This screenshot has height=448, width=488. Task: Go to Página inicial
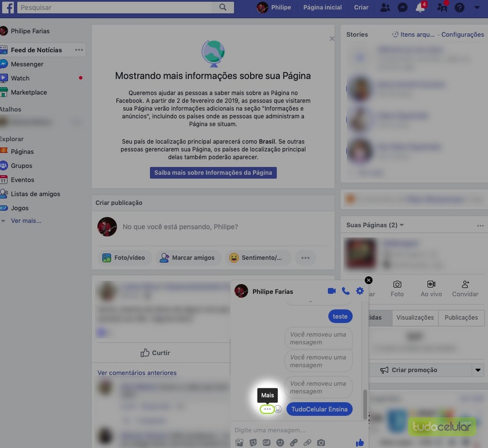click(322, 7)
